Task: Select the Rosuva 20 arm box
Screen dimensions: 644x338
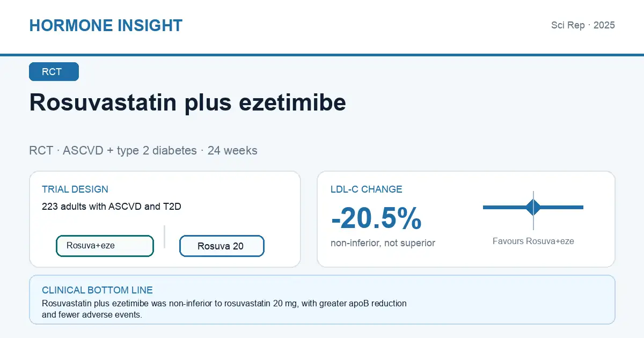Action: [222, 246]
